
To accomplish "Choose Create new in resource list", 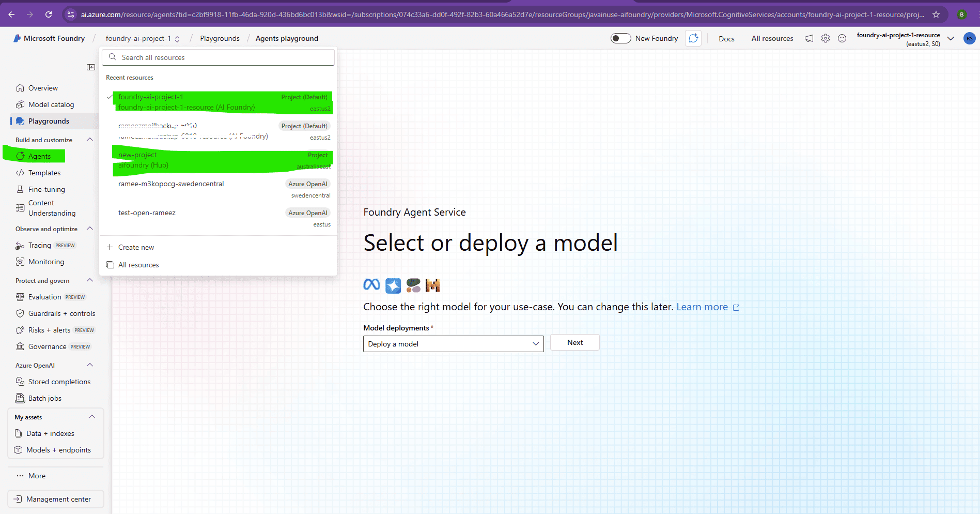I will pos(136,247).
